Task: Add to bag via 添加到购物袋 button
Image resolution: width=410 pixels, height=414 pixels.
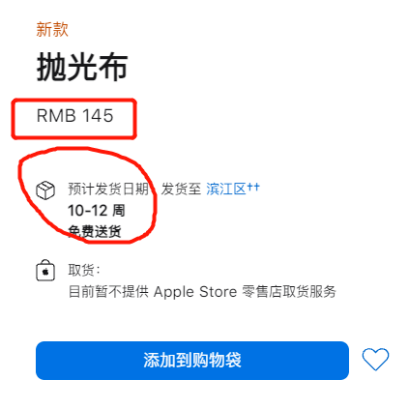Action: pos(192,360)
